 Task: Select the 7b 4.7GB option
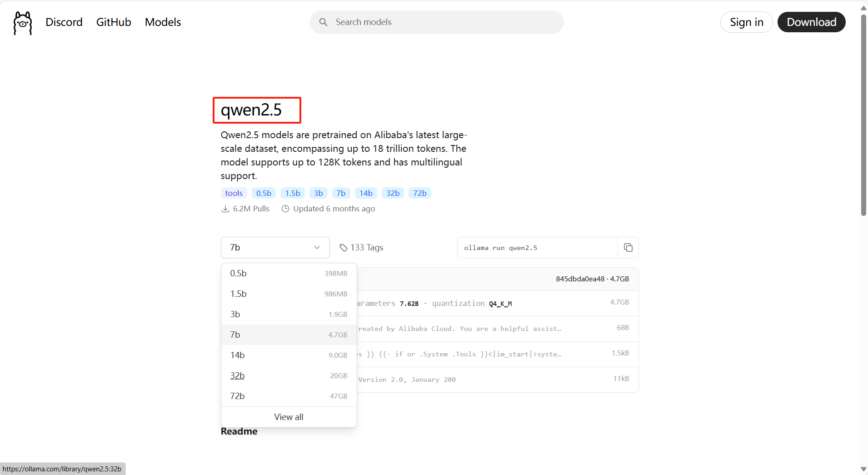pyautogui.click(x=289, y=335)
